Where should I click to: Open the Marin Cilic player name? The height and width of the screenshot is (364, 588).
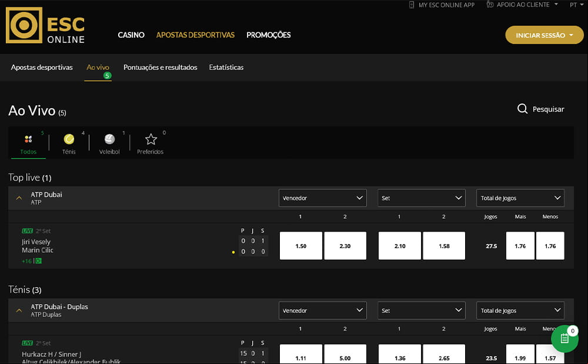pos(38,250)
